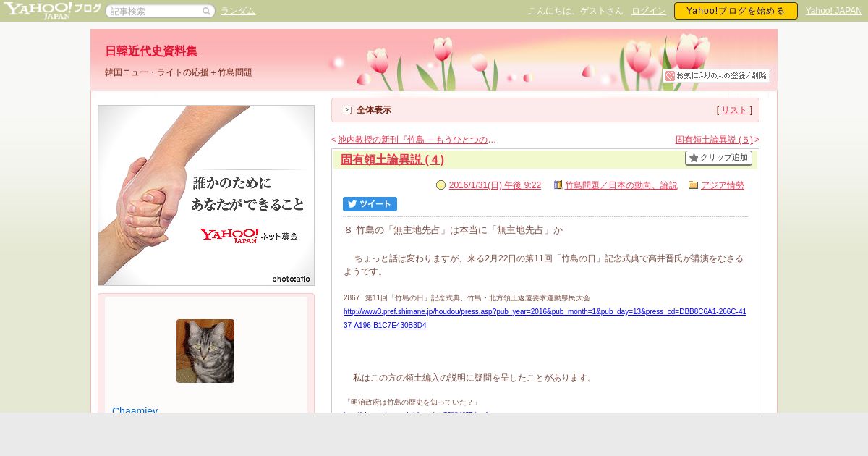Open the Yahoo! JAPAN link

click(834, 11)
